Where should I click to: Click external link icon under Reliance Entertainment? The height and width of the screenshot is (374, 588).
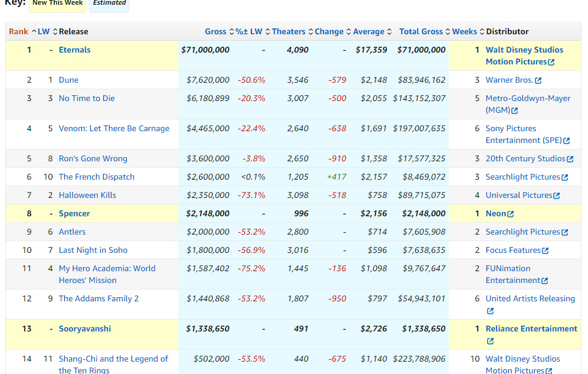(490, 341)
